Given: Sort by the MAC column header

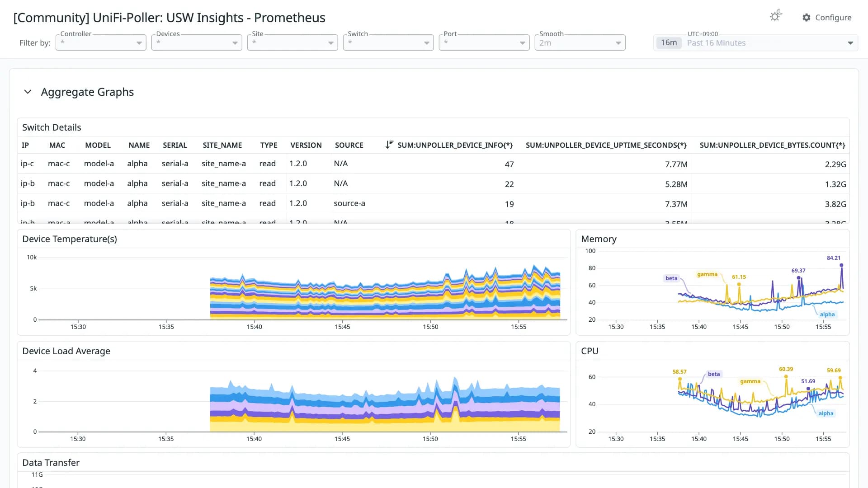Looking at the screenshot, I should 57,145.
